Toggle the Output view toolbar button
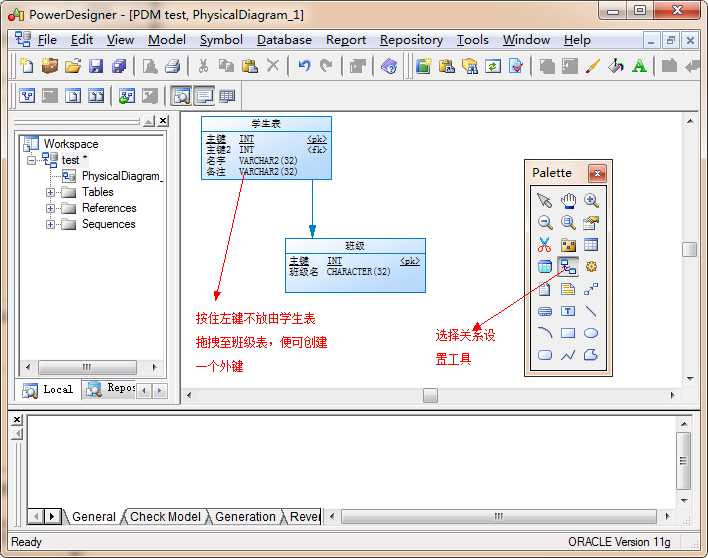This screenshot has width=708, height=558. tap(204, 96)
